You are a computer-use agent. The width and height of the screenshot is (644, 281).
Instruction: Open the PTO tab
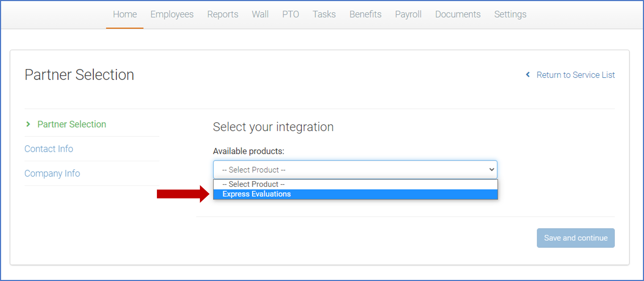[x=291, y=14]
